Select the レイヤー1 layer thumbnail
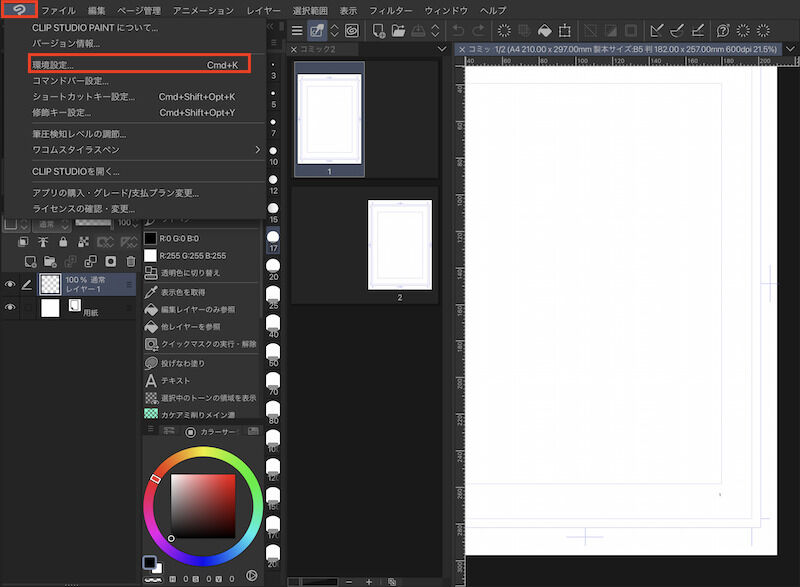The height and width of the screenshot is (587, 800). click(x=50, y=285)
